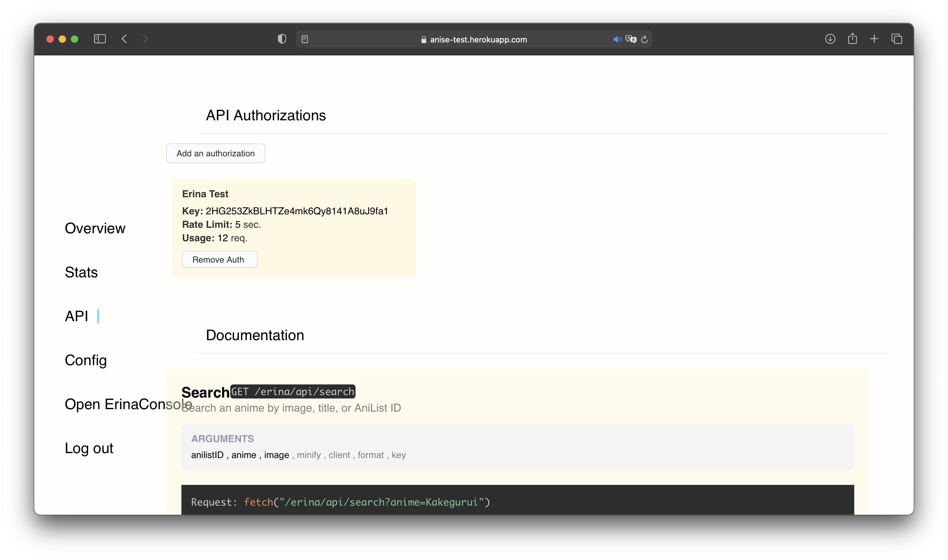Open the Share icon
The image size is (948, 560).
tap(852, 38)
